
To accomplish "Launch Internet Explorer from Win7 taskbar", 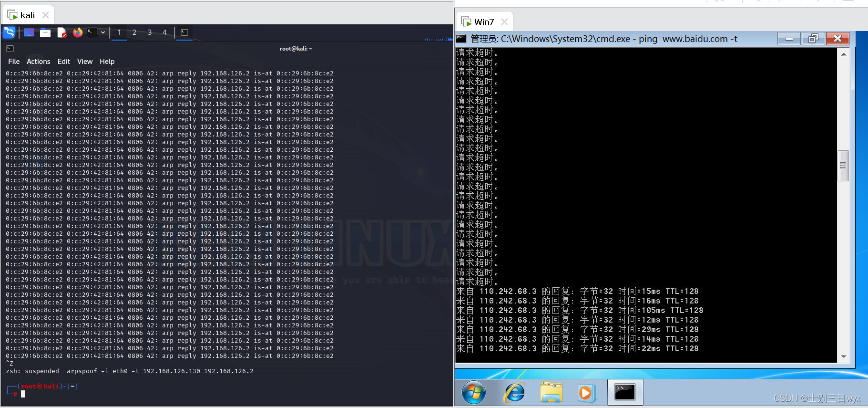I will [x=514, y=393].
